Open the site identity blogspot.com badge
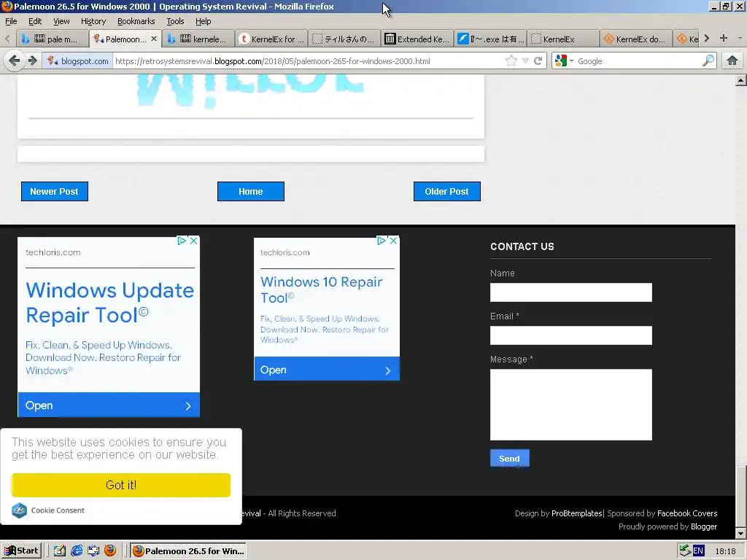Image resolution: width=747 pixels, height=560 pixels. (x=78, y=61)
